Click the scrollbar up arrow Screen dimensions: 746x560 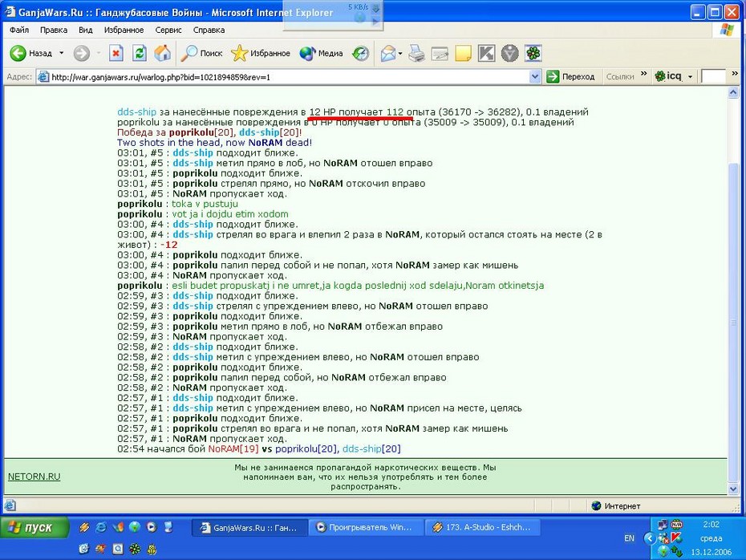click(x=733, y=93)
